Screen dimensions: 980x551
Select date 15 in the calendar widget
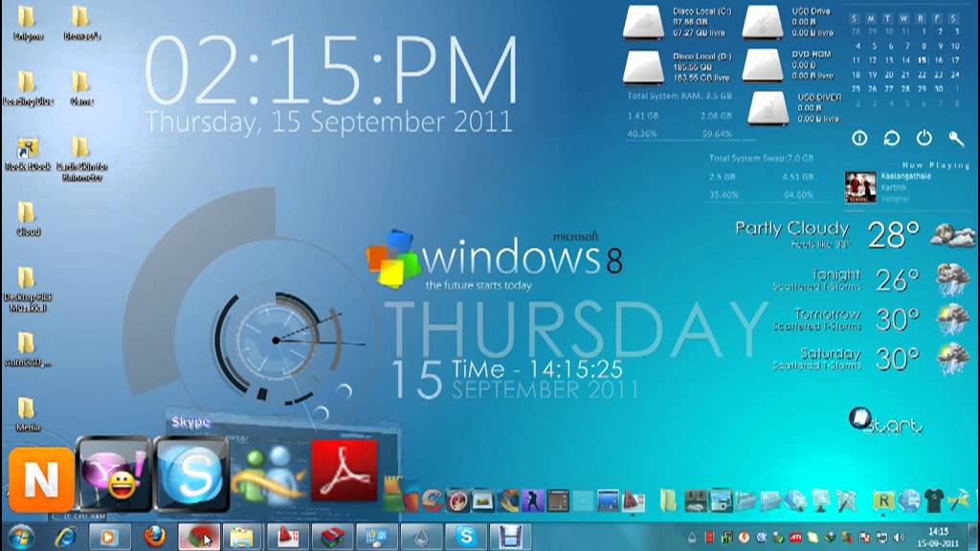[x=922, y=60]
